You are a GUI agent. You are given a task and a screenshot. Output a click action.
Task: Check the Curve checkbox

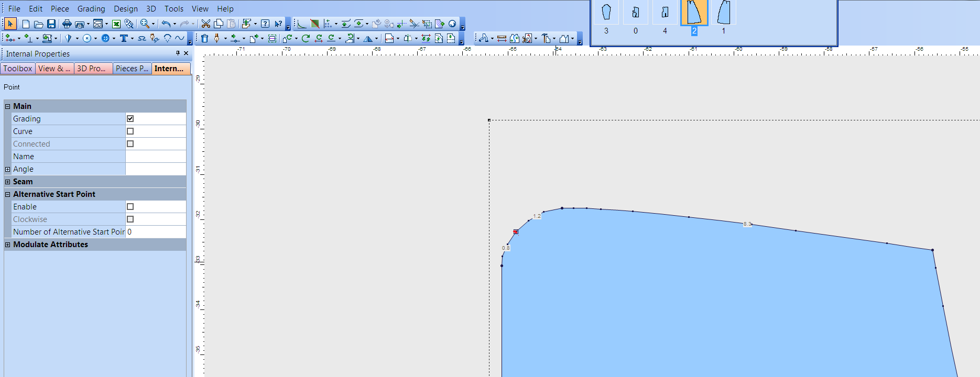click(x=130, y=131)
